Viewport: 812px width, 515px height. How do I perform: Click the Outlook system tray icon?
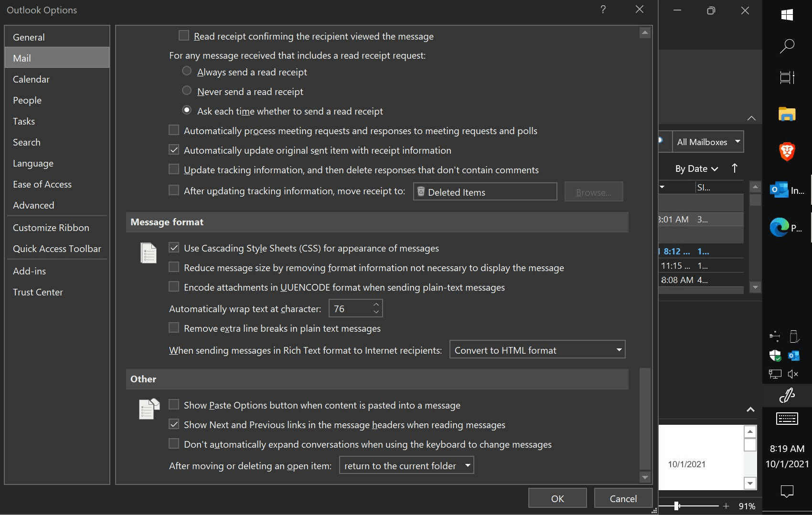coord(794,356)
